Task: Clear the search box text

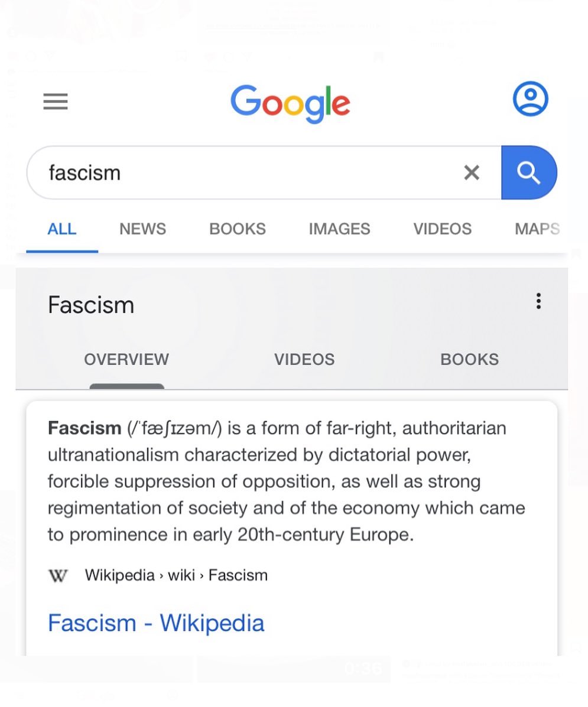Action: click(472, 172)
